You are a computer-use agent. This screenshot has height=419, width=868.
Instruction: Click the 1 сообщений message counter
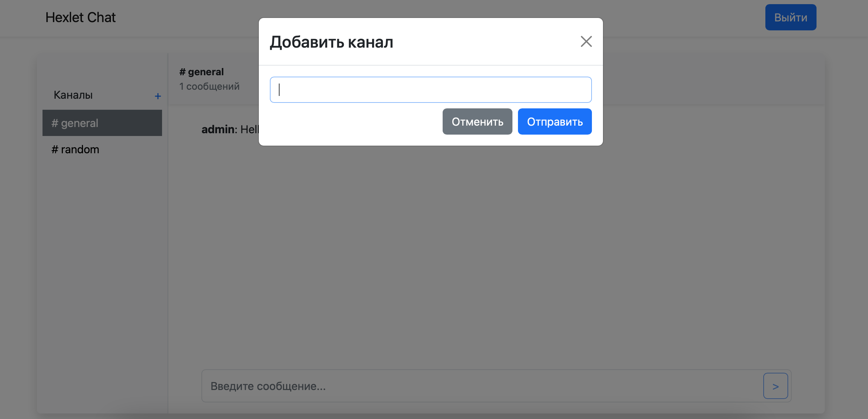click(x=209, y=86)
